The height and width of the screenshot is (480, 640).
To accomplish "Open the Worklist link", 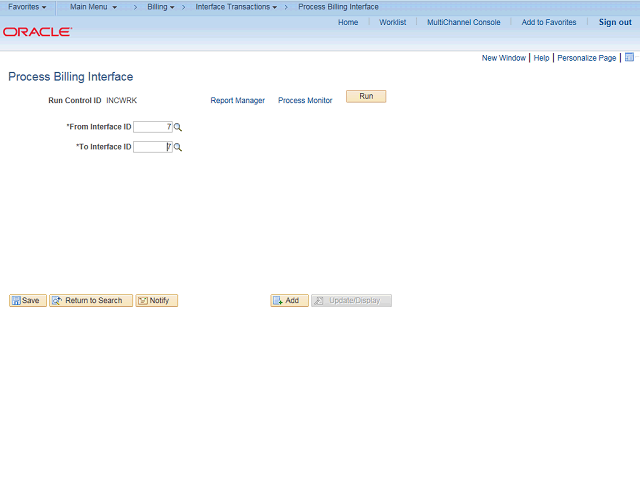I will click(x=393, y=22).
